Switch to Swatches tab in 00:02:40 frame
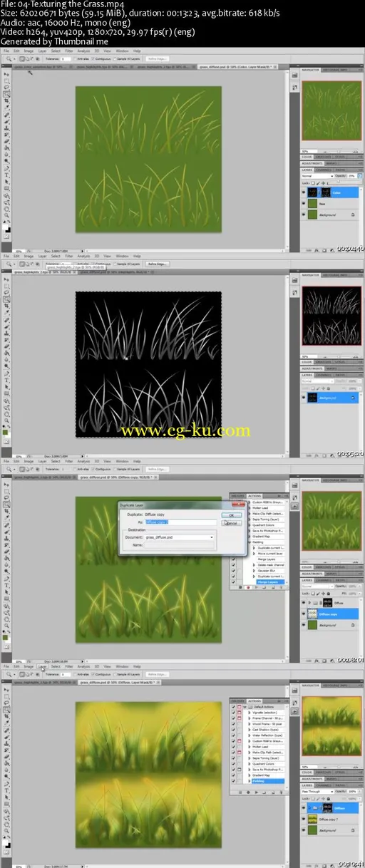Screen dimensions: 365x868 323,157
